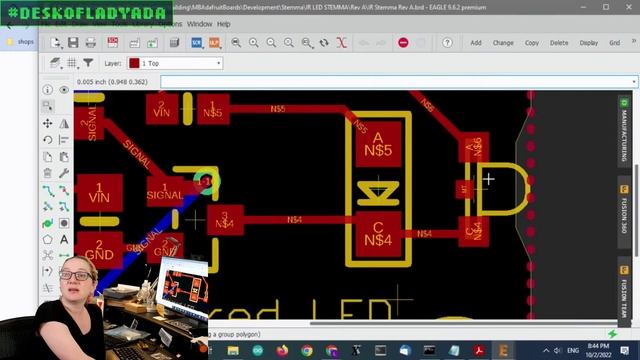Open the Help question mark icon
Screen dimensions: 640x360
[x=447, y=42]
